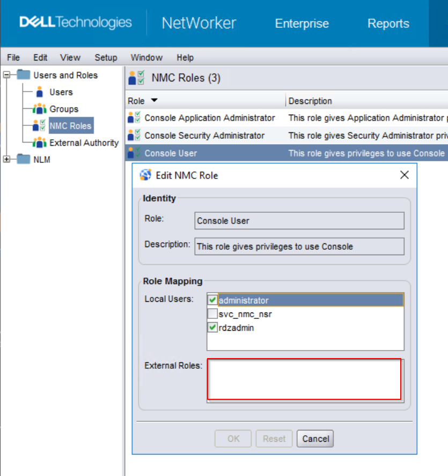Uncheck the administrator local user
This screenshot has width=448, height=476.
tap(212, 300)
